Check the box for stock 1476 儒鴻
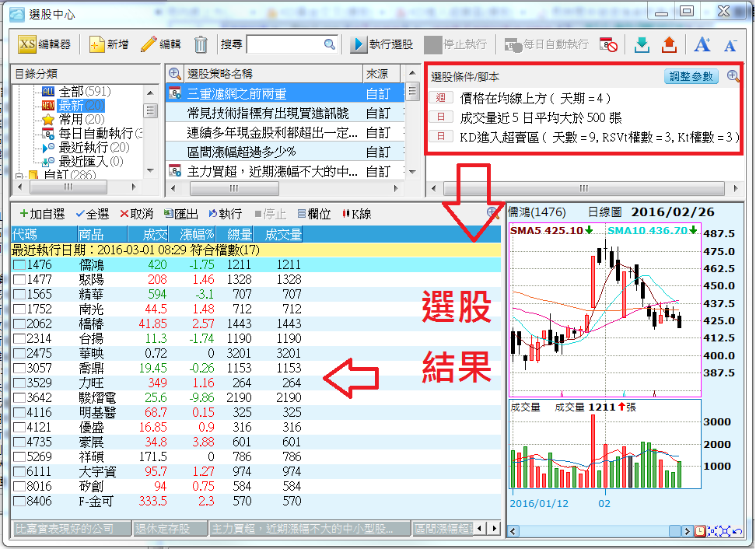 (x=19, y=265)
